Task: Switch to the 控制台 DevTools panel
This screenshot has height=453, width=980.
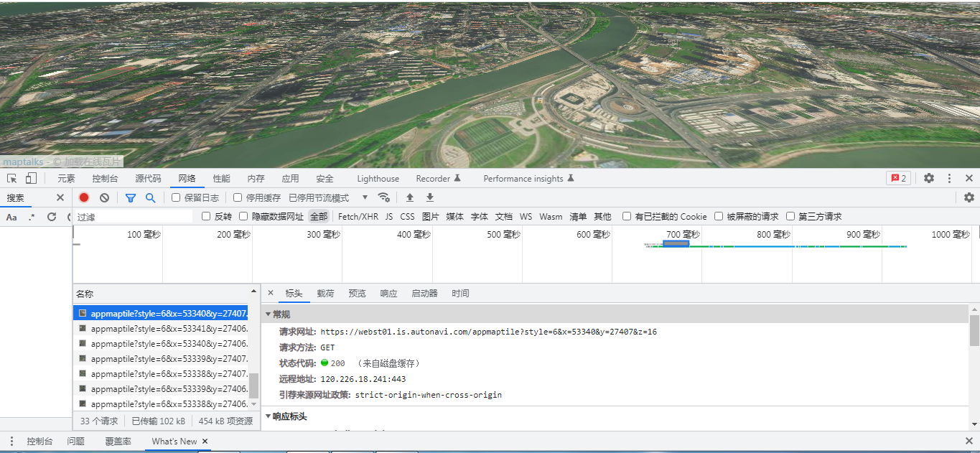Action: (x=104, y=178)
